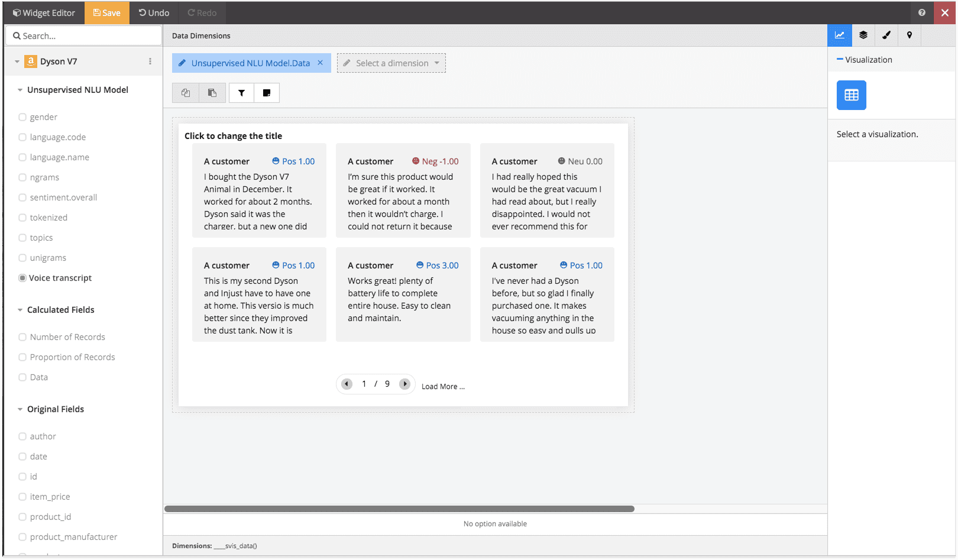Viewport: 958px width, 560px height.
Task: Open the layers tab icon
Action: 863,35
